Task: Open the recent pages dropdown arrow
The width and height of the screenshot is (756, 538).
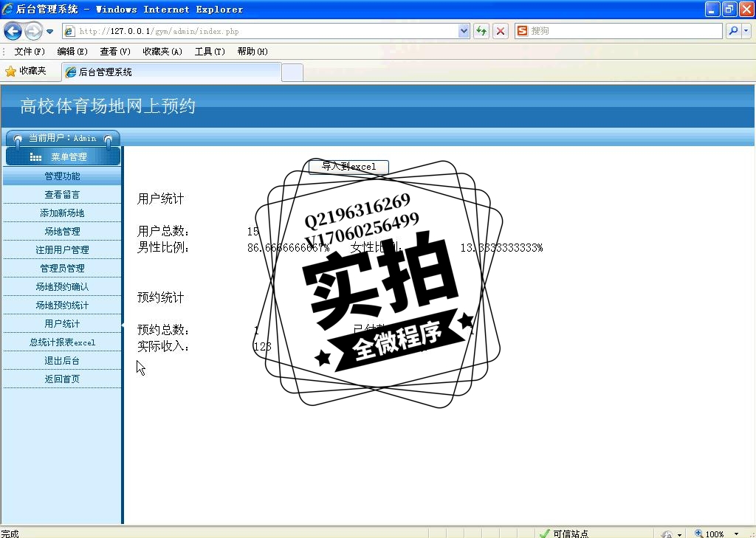Action: click(49, 32)
